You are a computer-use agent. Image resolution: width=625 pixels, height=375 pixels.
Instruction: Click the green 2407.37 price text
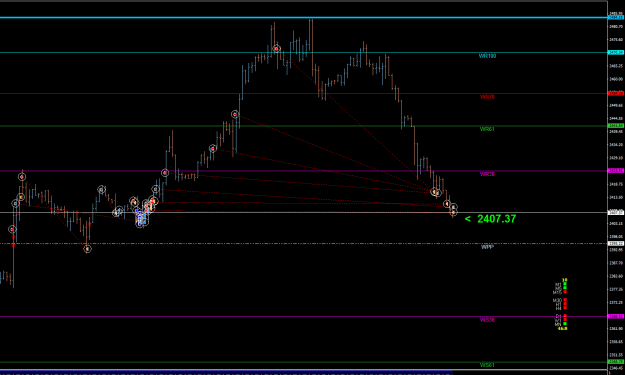[x=496, y=219]
